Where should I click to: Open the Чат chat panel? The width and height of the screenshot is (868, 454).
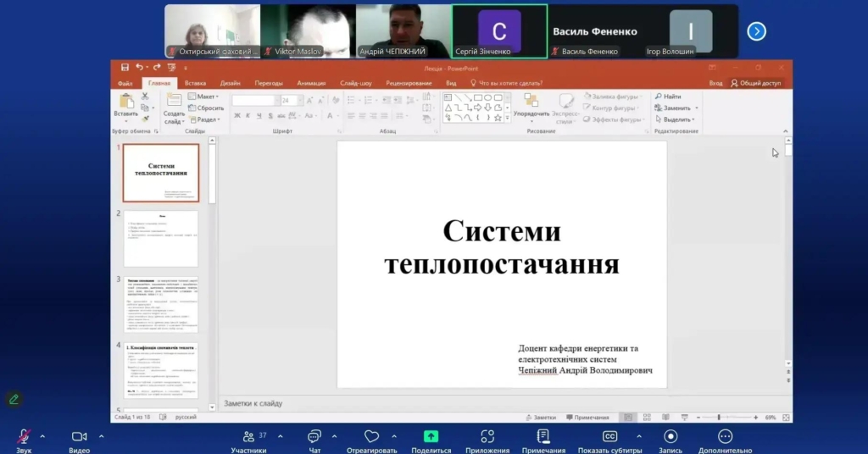(314, 436)
